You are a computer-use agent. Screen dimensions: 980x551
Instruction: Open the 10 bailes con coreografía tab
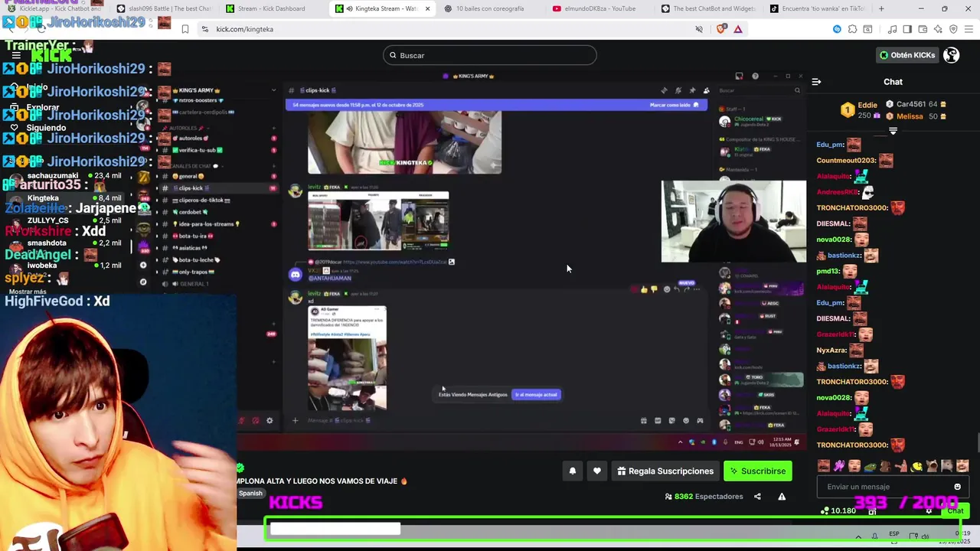[x=490, y=8]
